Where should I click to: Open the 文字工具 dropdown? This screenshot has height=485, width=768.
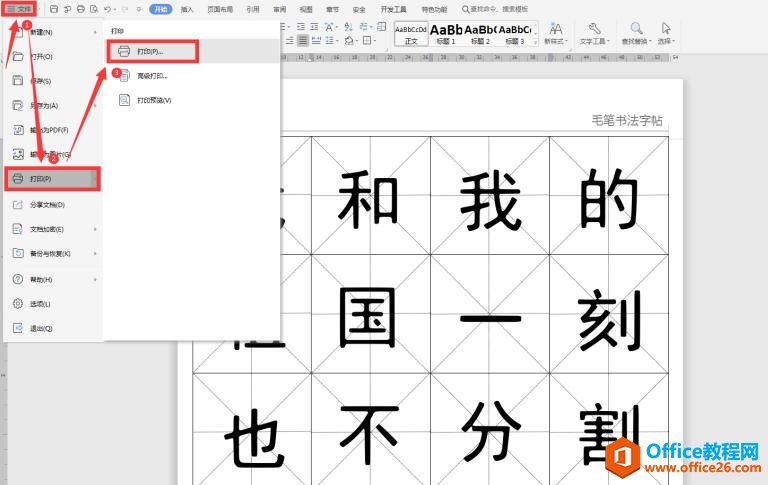click(595, 34)
